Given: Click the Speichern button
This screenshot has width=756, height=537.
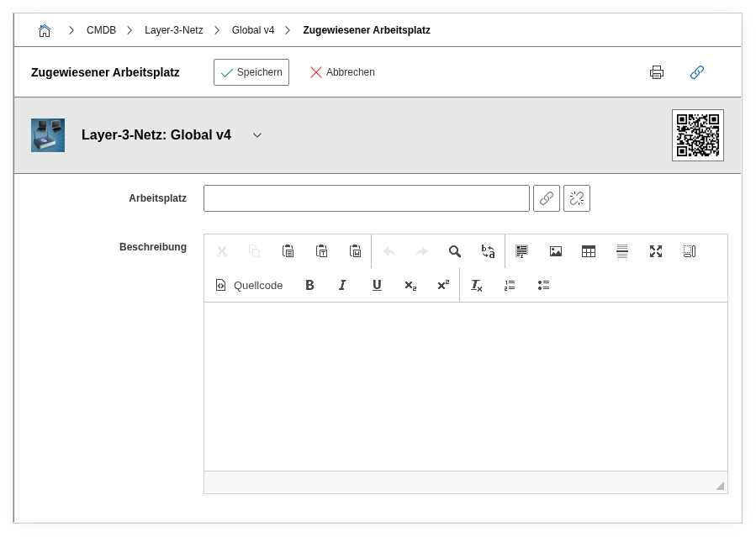Looking at the screenshot, I should 251,72.
